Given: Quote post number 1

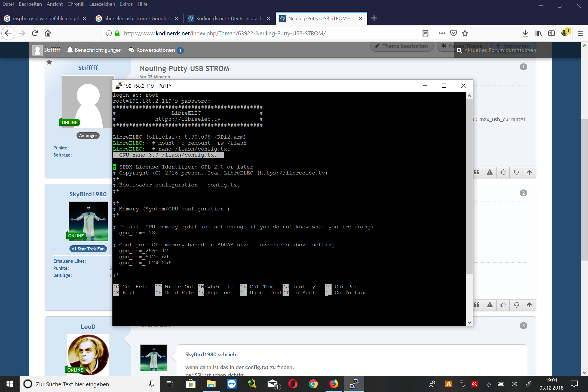Looking at the screenshot, I should tap(477, 172).
